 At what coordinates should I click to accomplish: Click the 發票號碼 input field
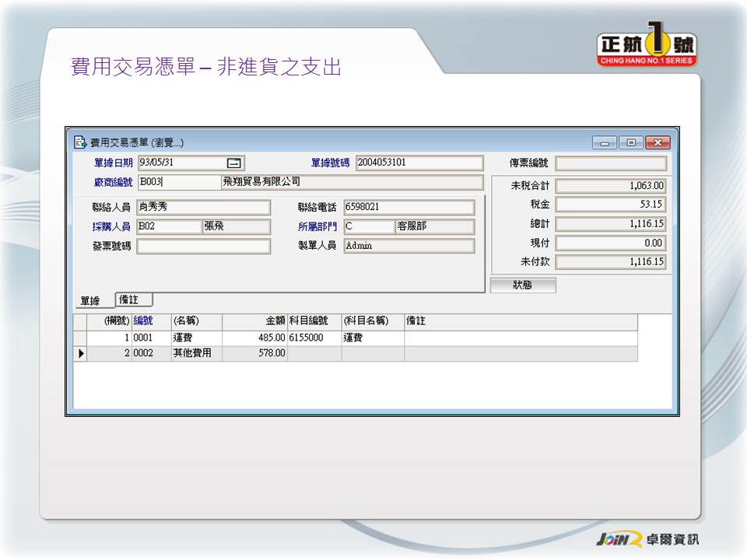[x=203, y=247]
